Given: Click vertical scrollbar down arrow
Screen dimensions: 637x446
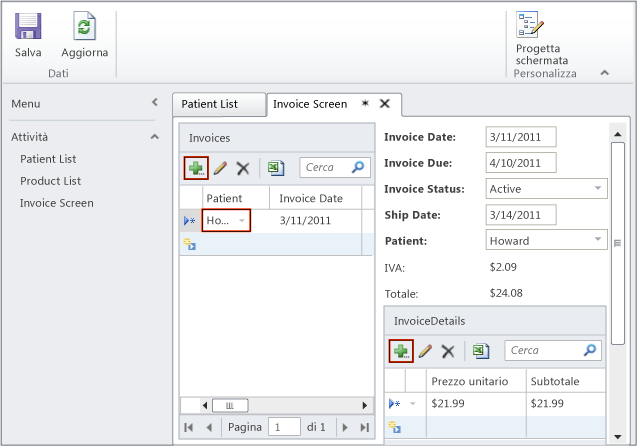Looking at the screenshot, I should click(618, 437).
